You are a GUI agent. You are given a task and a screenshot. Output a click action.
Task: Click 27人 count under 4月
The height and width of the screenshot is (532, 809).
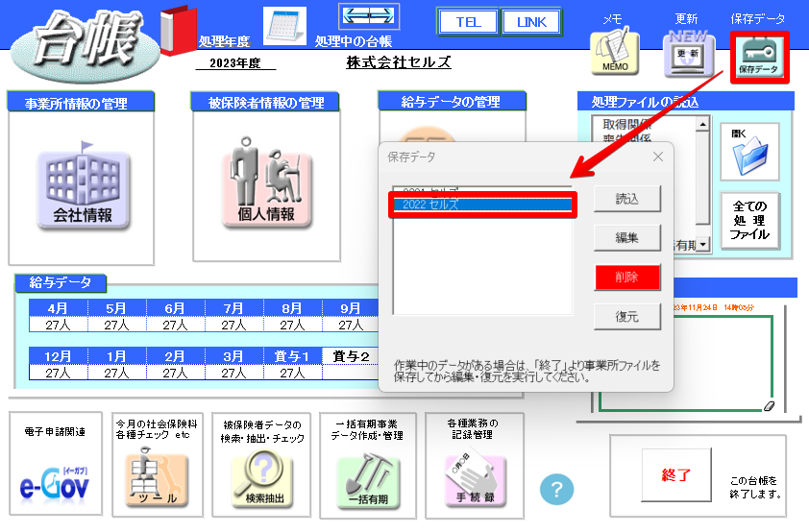point(58,325)
